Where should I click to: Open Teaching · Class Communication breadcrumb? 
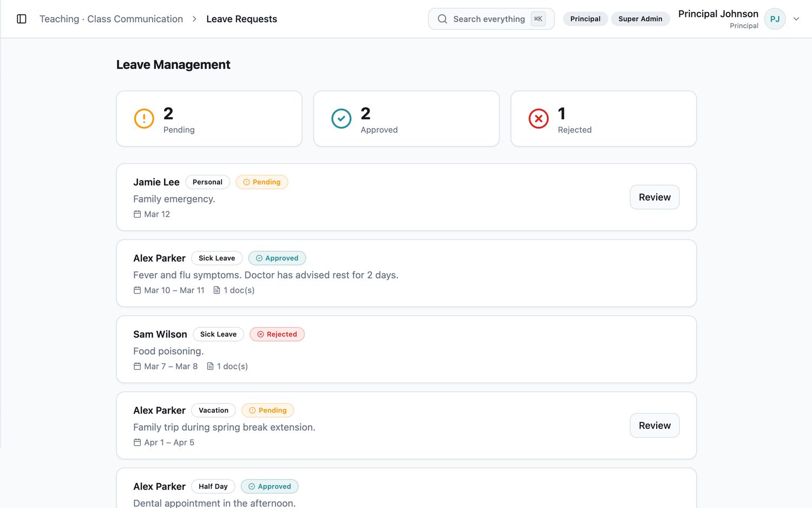[x=111, y=19]
